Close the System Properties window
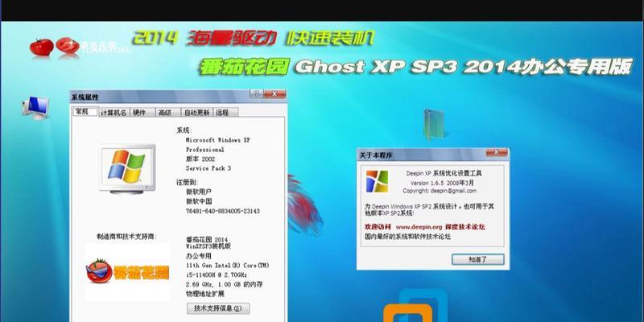The image size is (644, 322). coord(275,93)
